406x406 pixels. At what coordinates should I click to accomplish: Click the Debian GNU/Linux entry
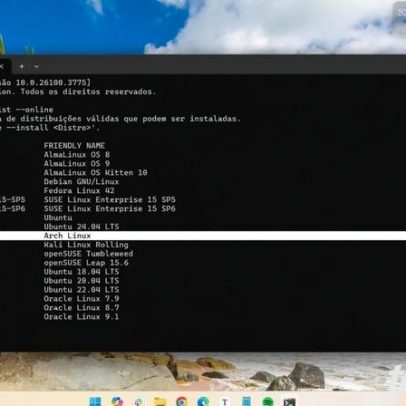pyautogui.click(x=81, y=182)
